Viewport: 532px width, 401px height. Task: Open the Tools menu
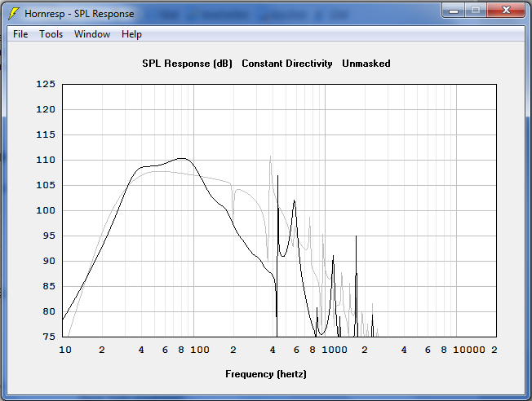(x=51, y=34)
